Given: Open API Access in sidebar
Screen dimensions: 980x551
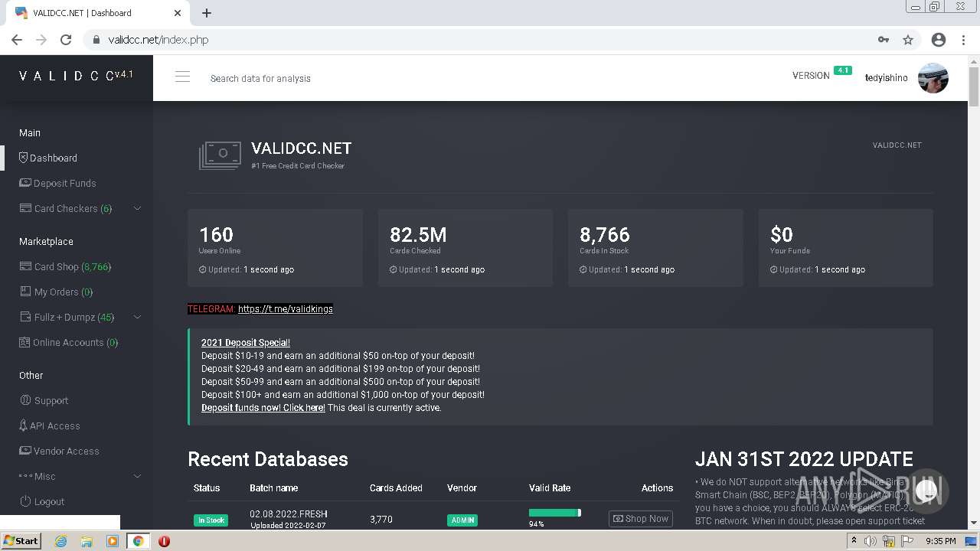Looking at the screenshot, I should (50, 425).
